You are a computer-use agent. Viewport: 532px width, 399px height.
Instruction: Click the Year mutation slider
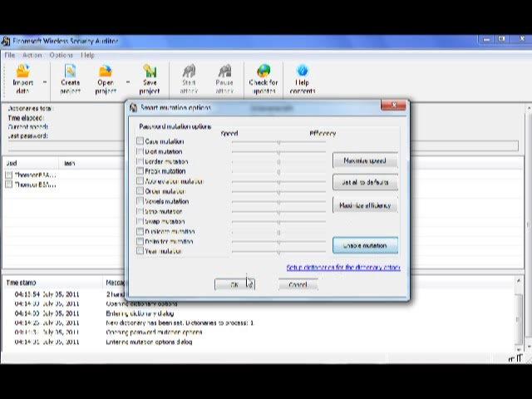(x=278, y=252)
